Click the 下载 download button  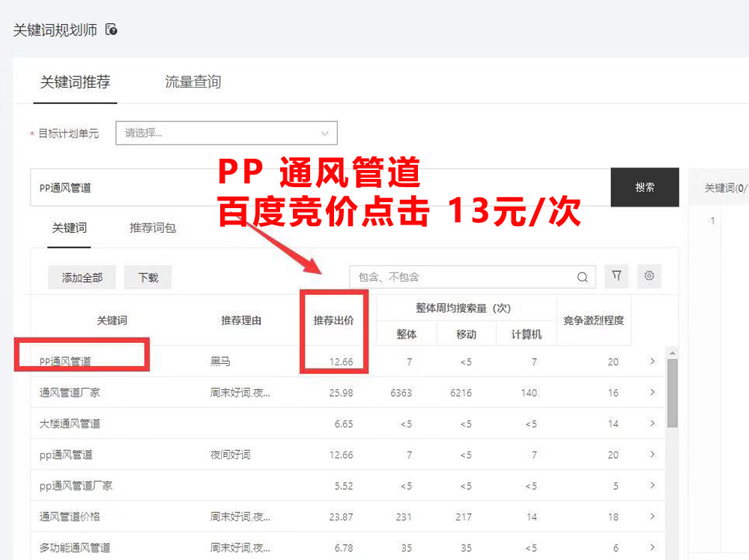pyautogui.click(x=148, y=276)
